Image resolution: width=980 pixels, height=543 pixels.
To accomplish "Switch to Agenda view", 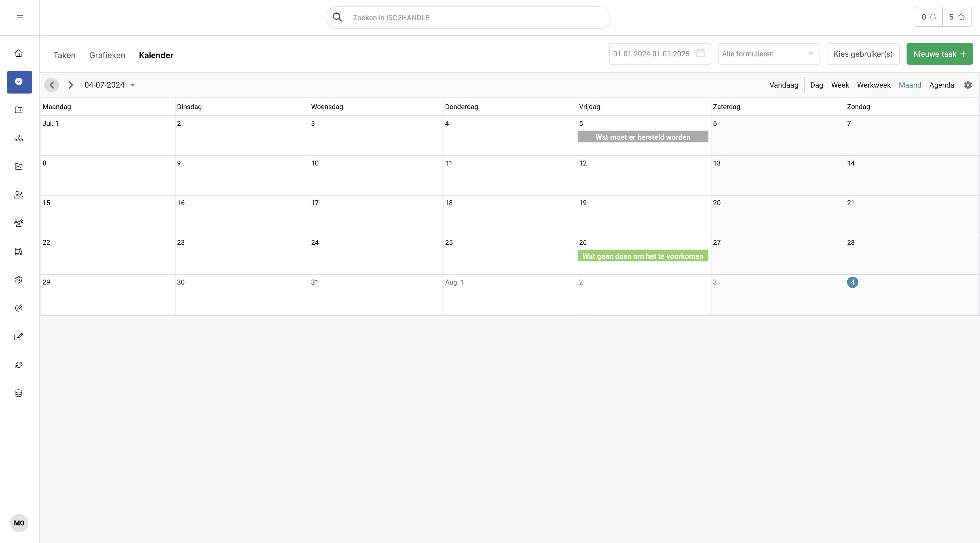I will pyautogui.click(x=941, y=85).
